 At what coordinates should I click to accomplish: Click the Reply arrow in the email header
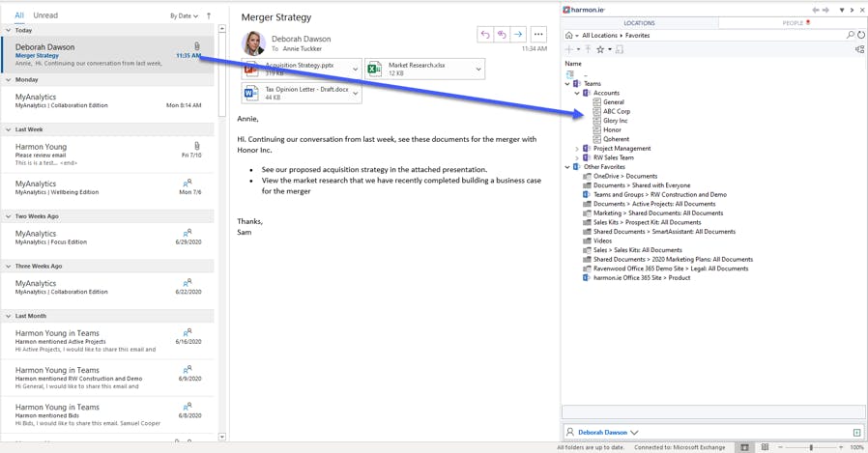[485, 35]
